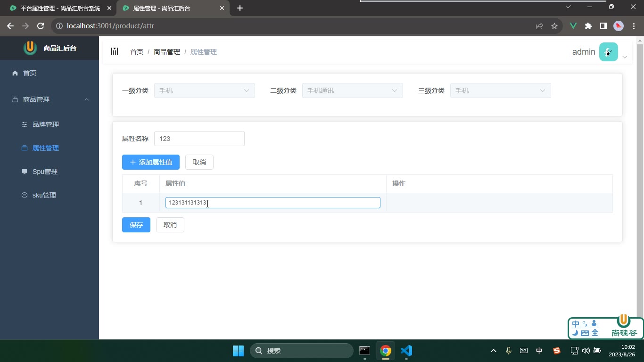Image resolution: width=644 pixels, height=362 pixels.
Task: Click the address bar URL
Action: [x=110, y=26]
